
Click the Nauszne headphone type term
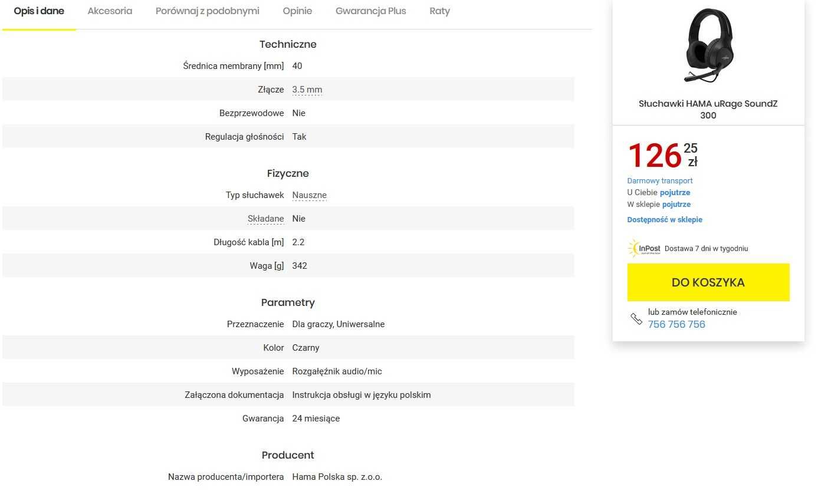point(309,195)
